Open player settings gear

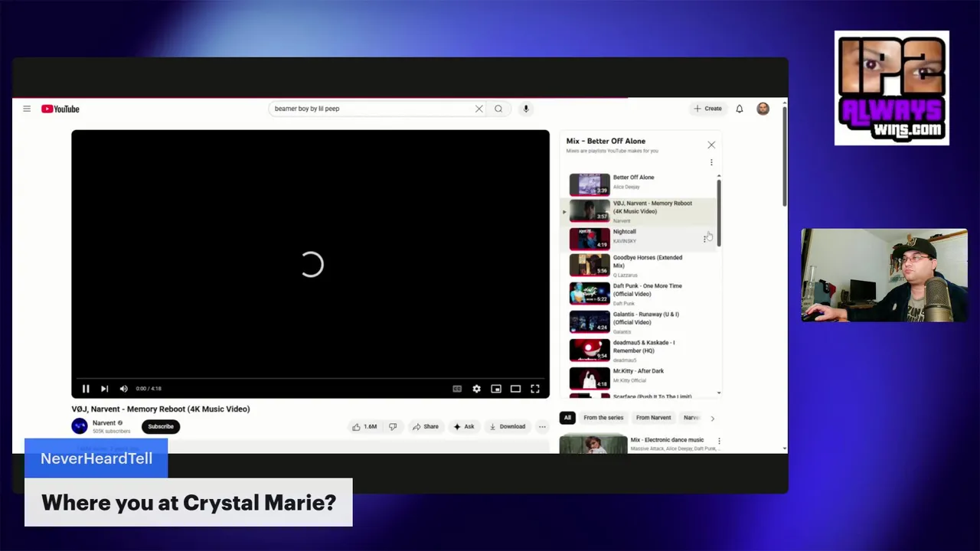476,389
